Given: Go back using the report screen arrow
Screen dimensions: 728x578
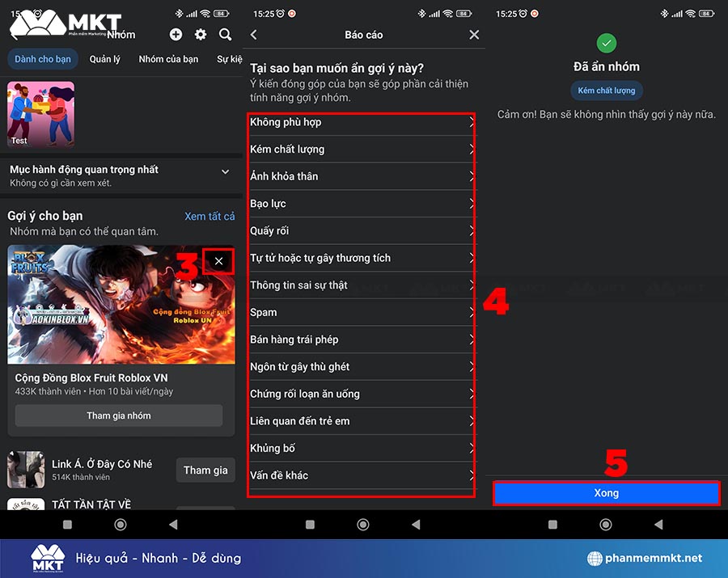Looking at the screenshot, I should [x=254, y=35].
